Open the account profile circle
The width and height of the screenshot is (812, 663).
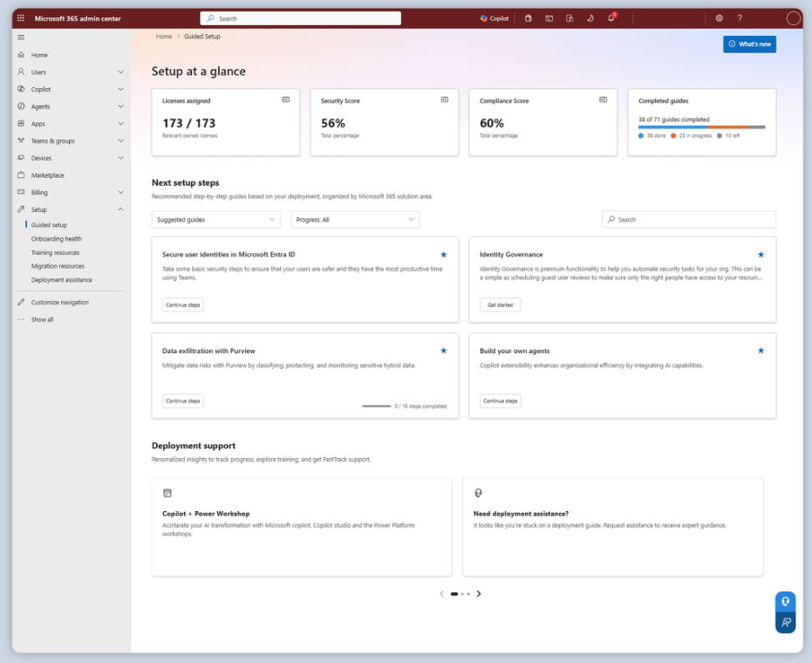pyautogui.click(x=794, y=18)
